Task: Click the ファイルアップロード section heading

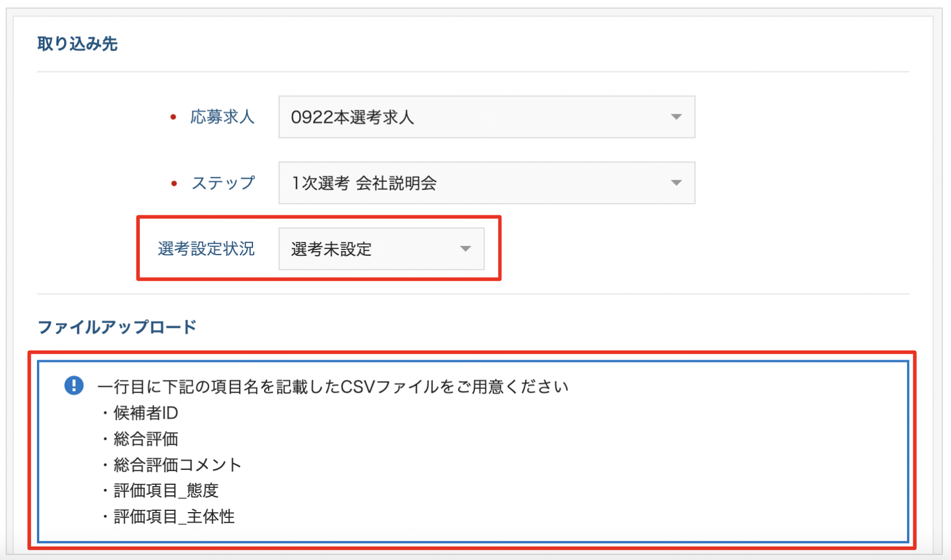Action: (117, 327)
